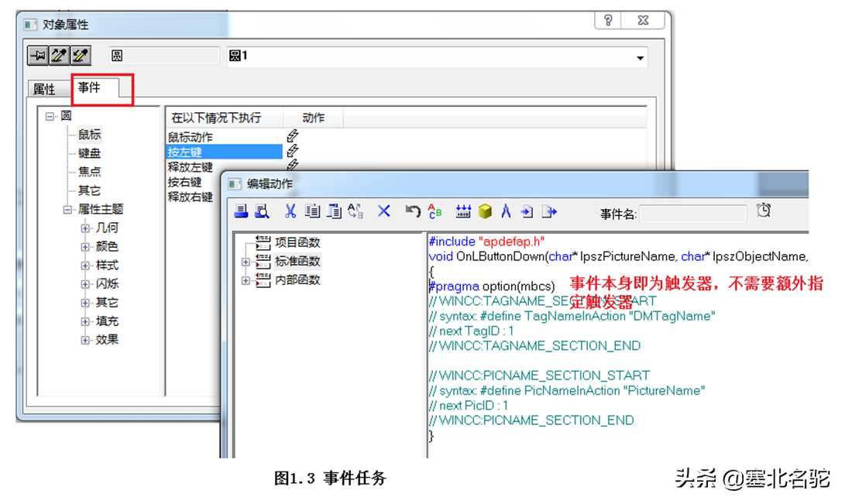Select 键盘 in the event tree
The image size is (845, 504).
[90, 153]
